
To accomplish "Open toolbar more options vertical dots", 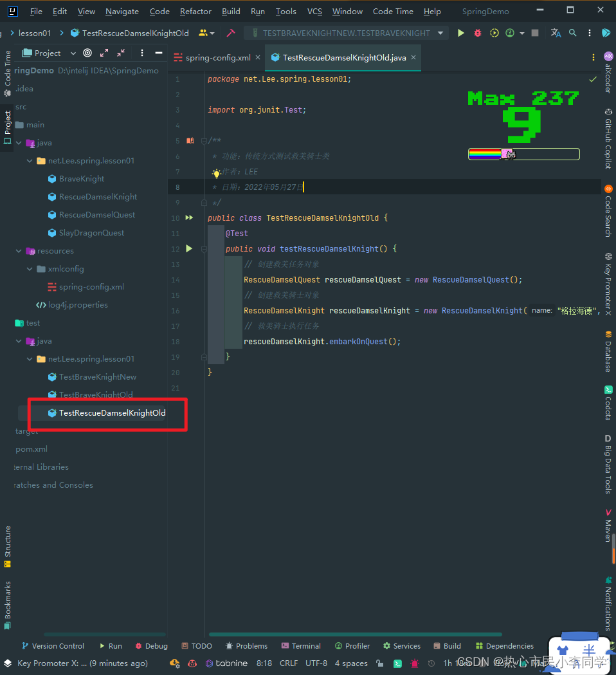I will pyautogui.click(x=590, y=33).
